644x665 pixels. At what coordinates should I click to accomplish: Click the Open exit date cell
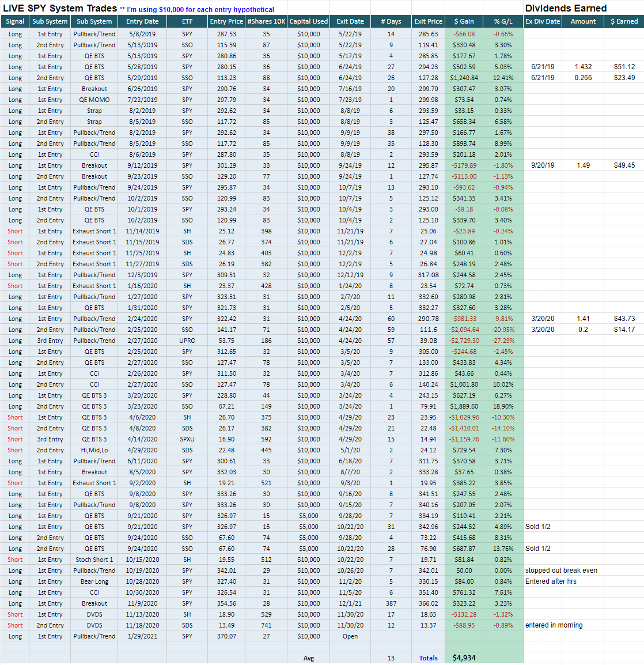(x=350, y=636)
